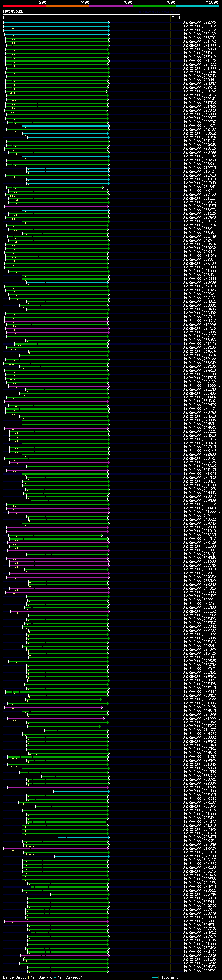Select hit UniRef100_B9T4Y0
This screenshot has height=980, width=222.
(199, 60)
